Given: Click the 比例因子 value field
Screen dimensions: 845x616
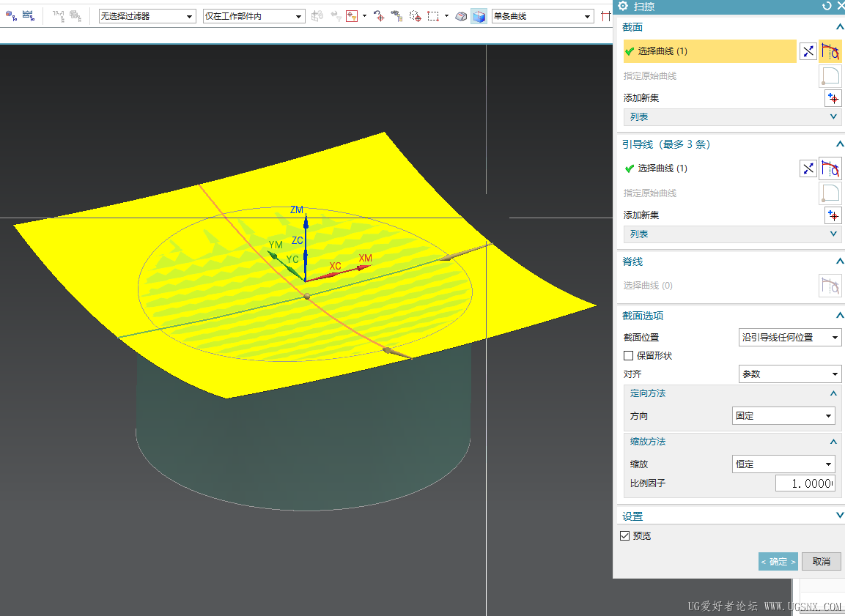Looking at the screenshot, I should [x=805, y=483].
